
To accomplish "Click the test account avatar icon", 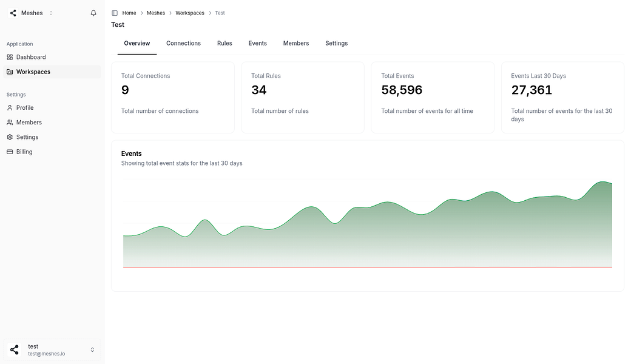I will [x=15, y=349].
